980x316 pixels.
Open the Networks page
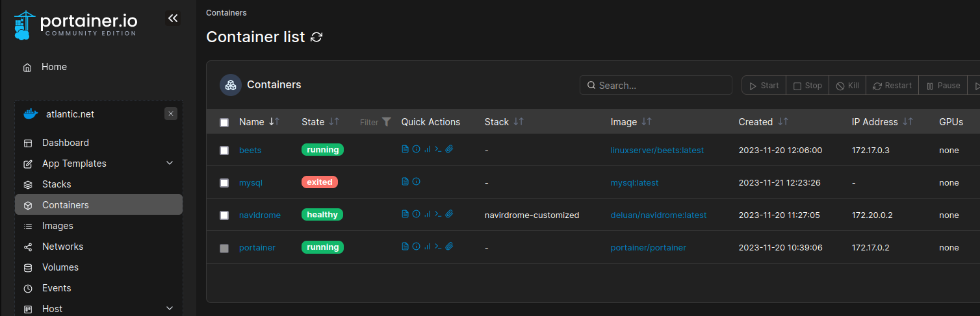(x=99, y=247)
